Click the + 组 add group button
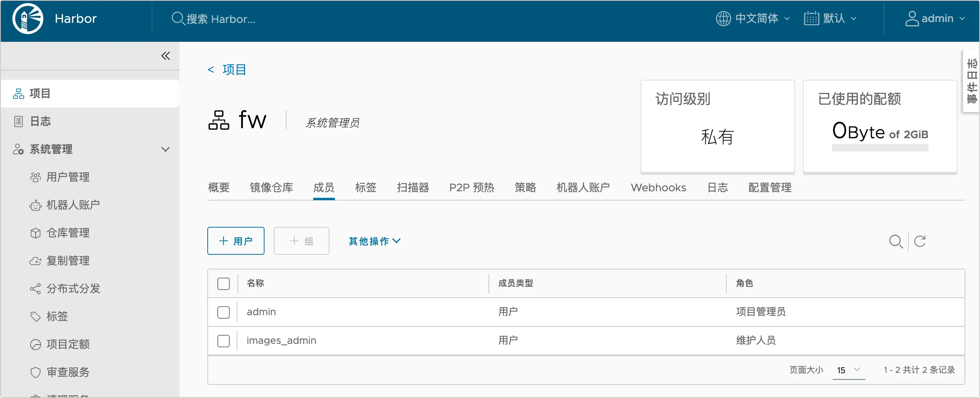 (x=302, y=241)
